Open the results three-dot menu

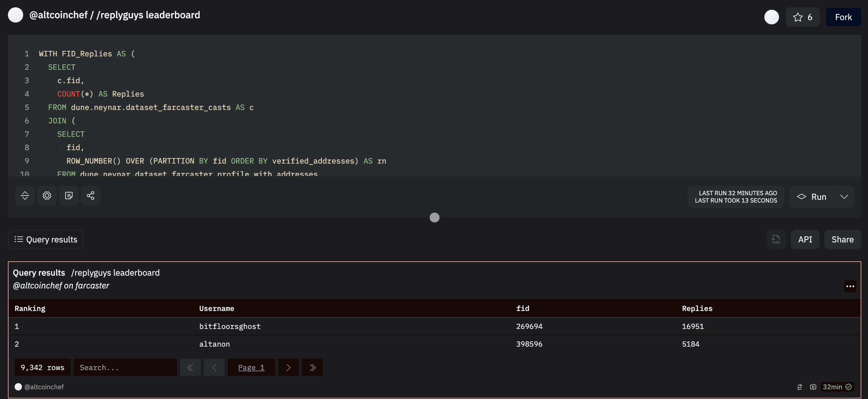point(850,287)
